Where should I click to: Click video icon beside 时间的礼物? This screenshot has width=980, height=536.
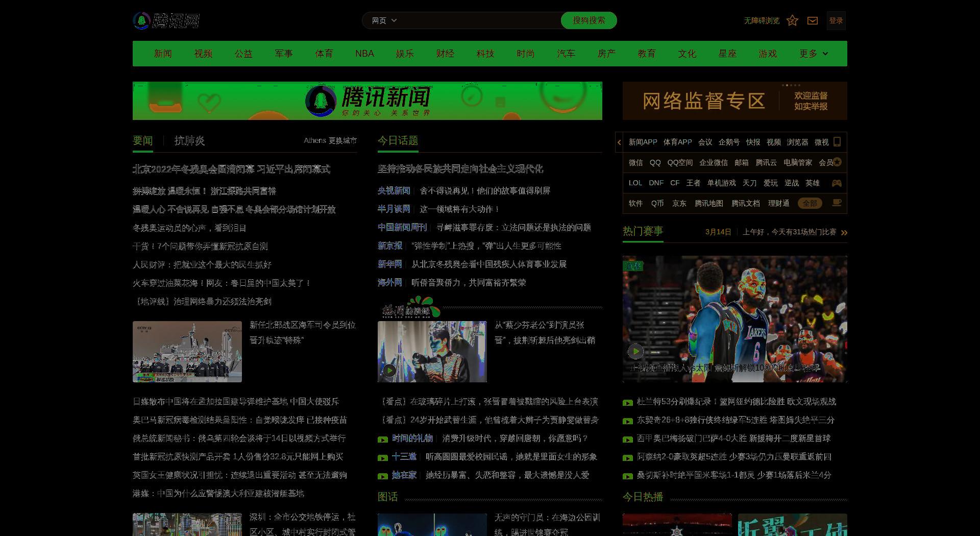383,440
